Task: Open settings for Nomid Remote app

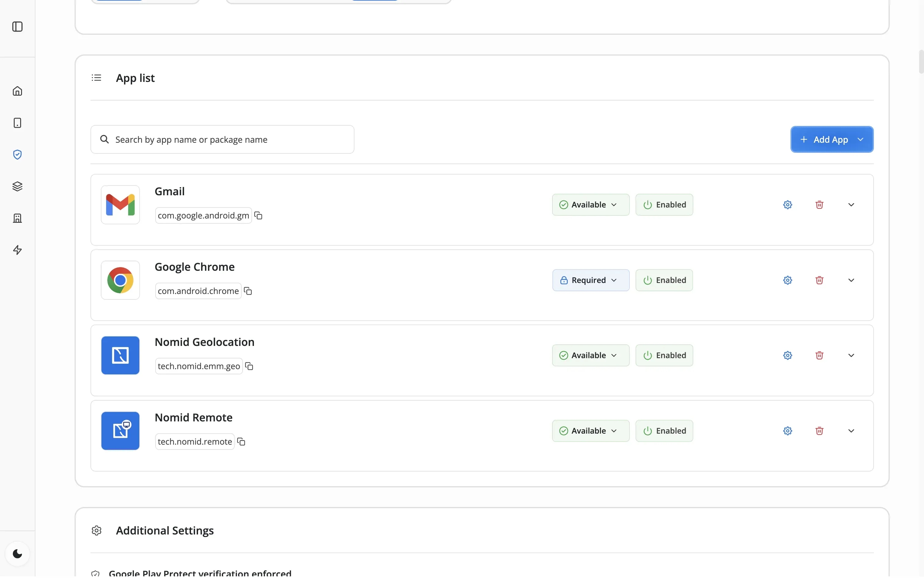Action: (787, 431)
